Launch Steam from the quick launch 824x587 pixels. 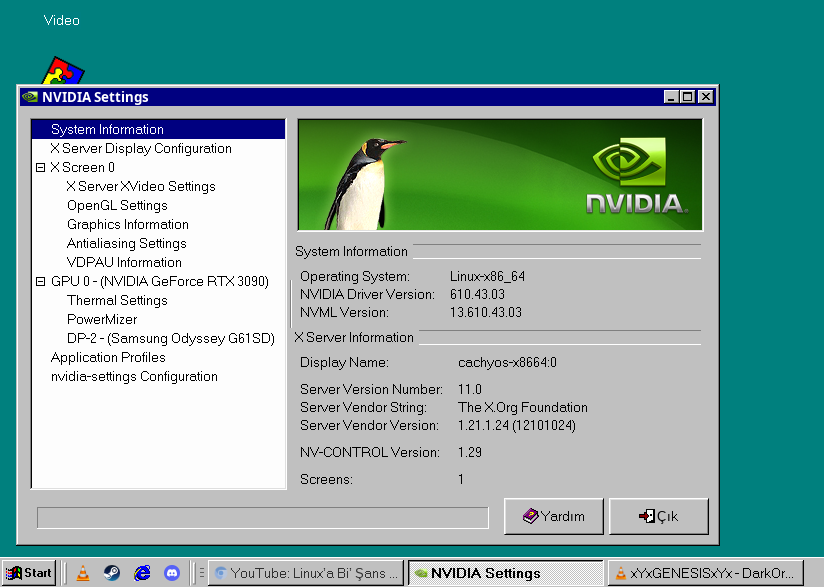click(111, 573)
